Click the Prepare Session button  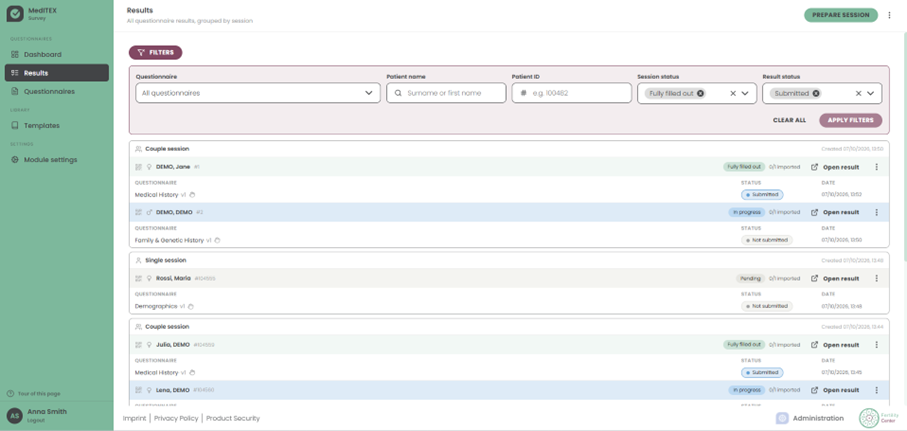[840, 15]
